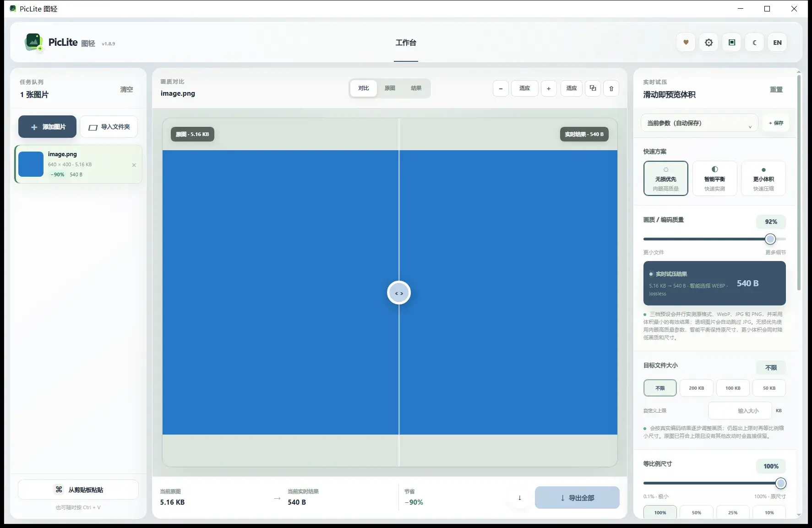Screen dimensions: 812x528
Task: Select the 更小体积 quick preset
Action: click(763, 179)
